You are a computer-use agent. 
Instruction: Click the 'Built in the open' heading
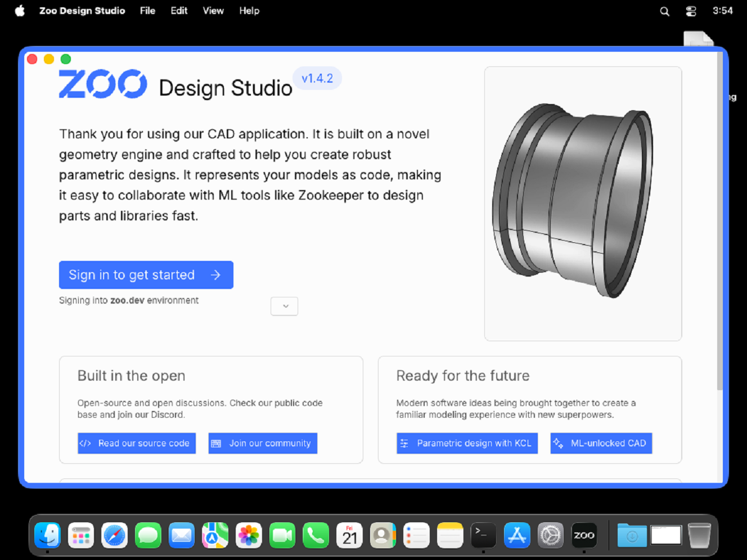tap(132, 376)
